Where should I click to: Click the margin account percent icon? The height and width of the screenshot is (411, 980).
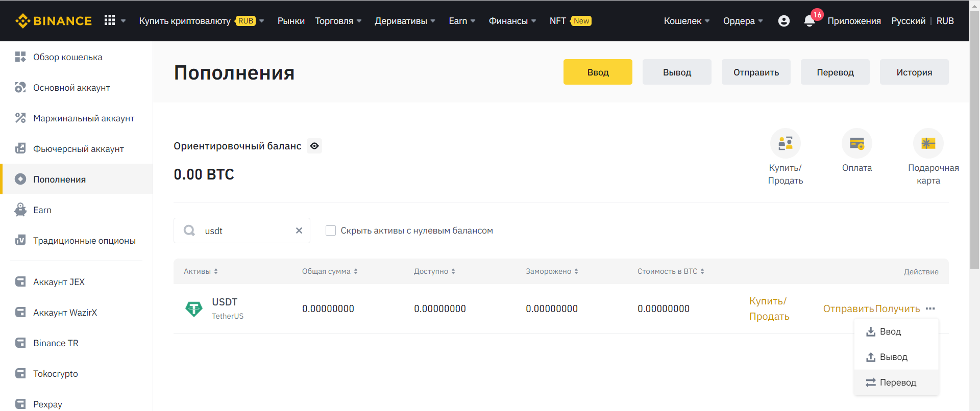pyautogui.click(x=20, y=118)
